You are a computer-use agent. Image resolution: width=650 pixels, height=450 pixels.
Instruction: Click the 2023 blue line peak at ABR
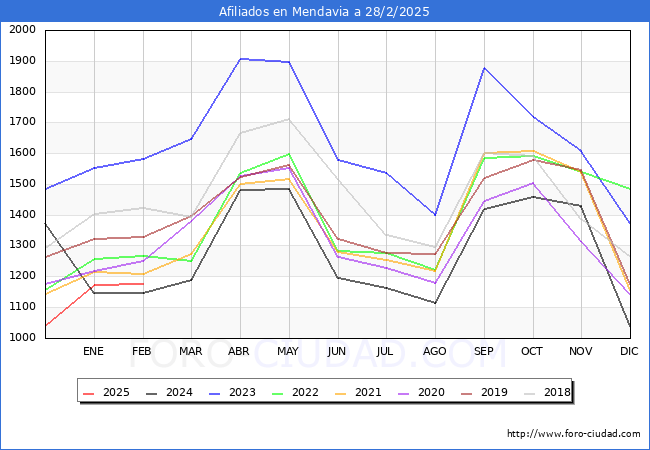pos(240,59)
